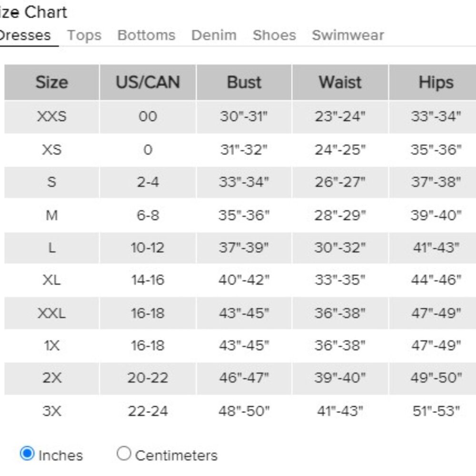Open the Bottoms size tab
This screenshot has width=476, height=476.
146,35
